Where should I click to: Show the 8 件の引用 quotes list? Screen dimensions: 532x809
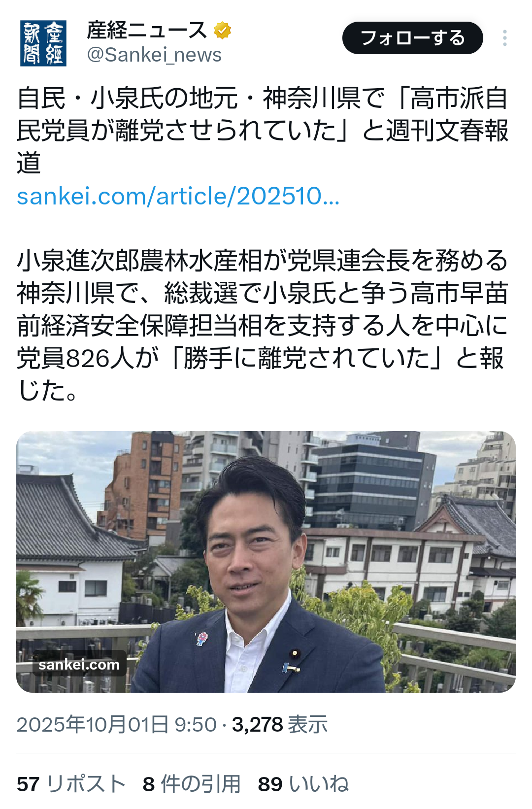click(x=192, y=784)
